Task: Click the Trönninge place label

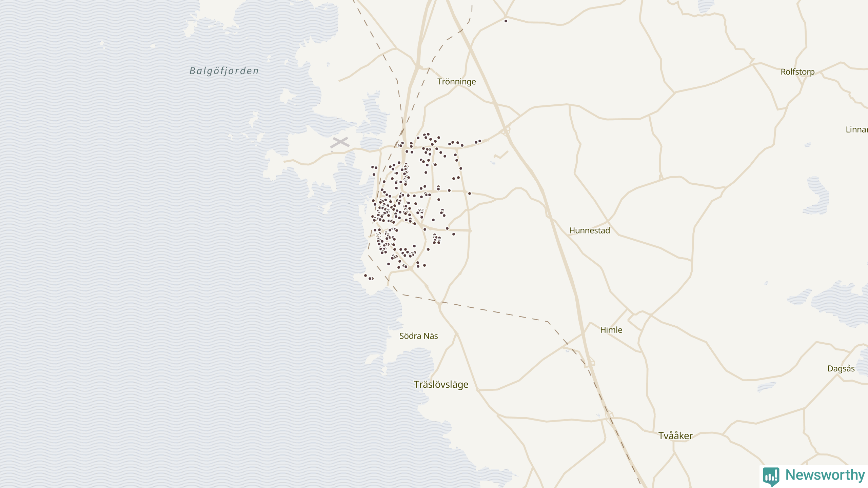Action: pyautogui.click(x=456, y=82)
